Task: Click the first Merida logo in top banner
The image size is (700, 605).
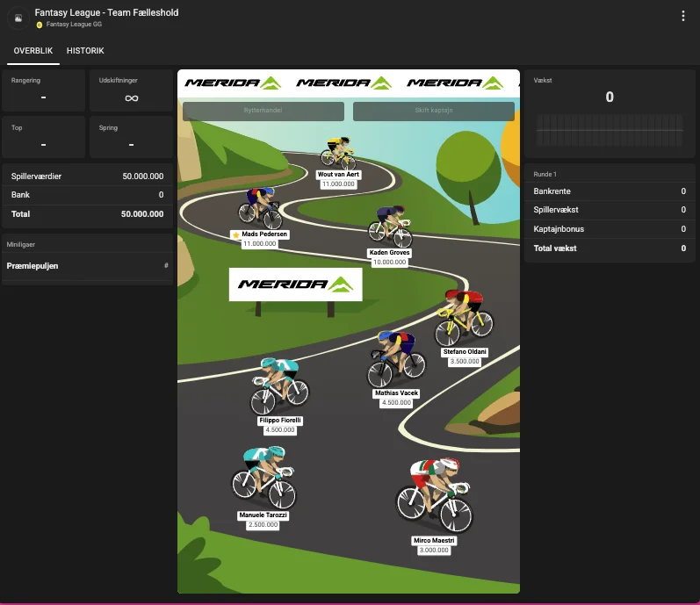Action: click(x=233, y=83)
